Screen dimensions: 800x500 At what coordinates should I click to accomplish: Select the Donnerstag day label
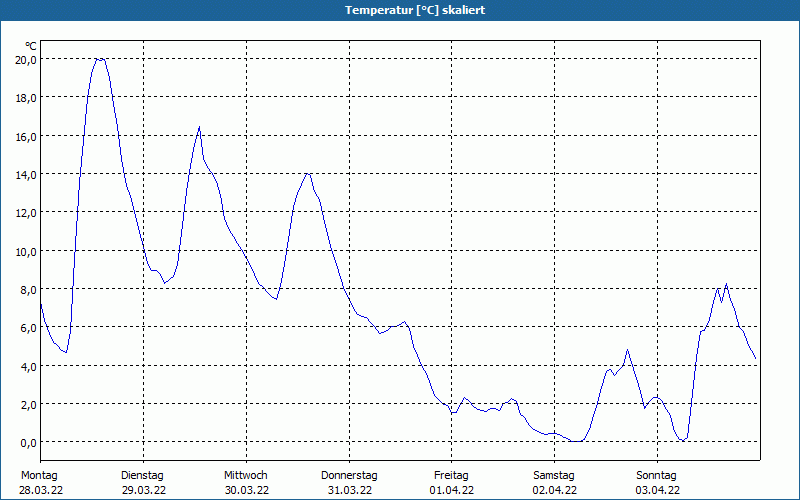[x=349, y=475]
